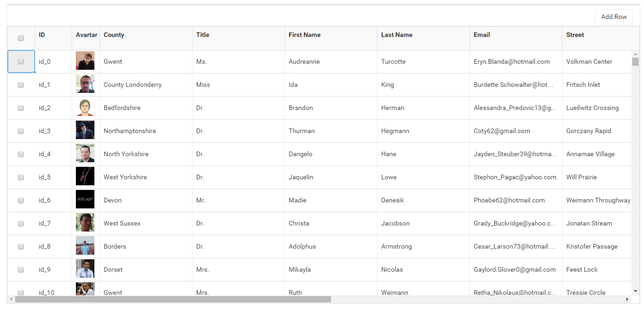
Task: Sort by the County column header
Action: coord(114,35)
